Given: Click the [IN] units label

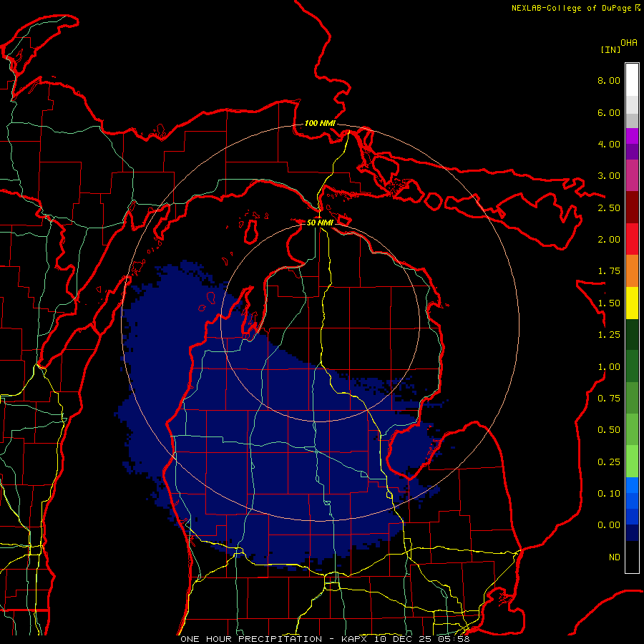Looking at the screenshot, I should (610, 49).
